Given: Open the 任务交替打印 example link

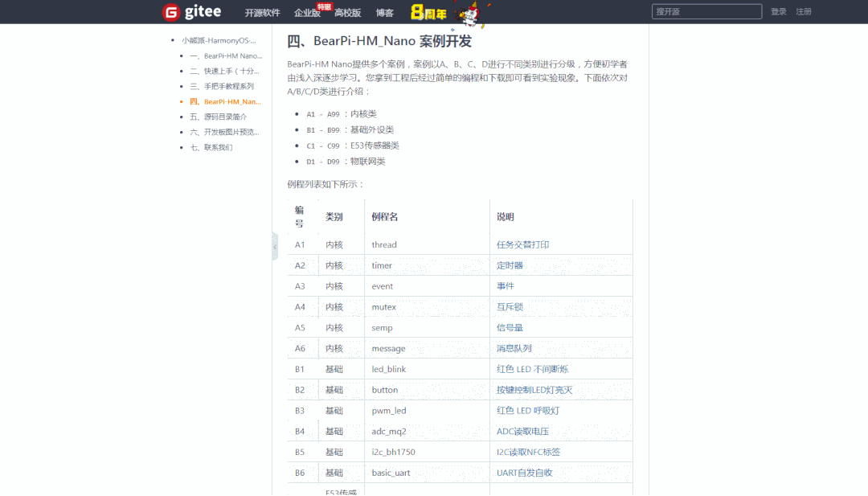Looking at the screenshot, I should 522,244.
